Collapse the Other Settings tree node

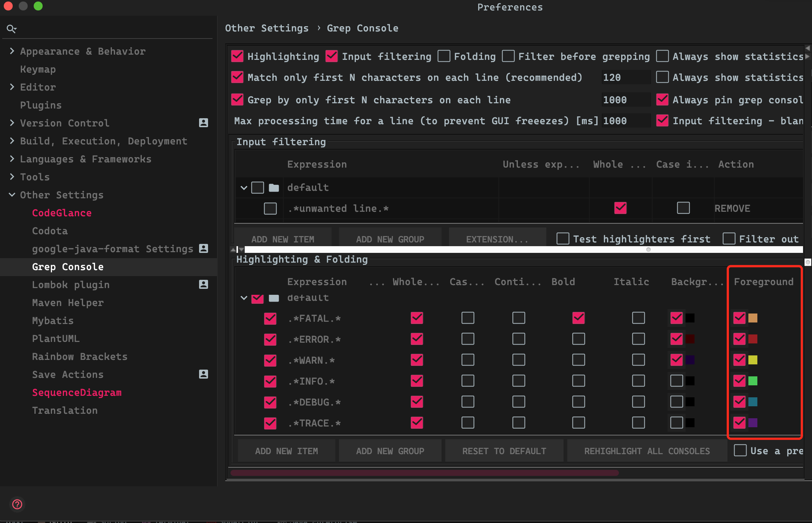(12, 195)
